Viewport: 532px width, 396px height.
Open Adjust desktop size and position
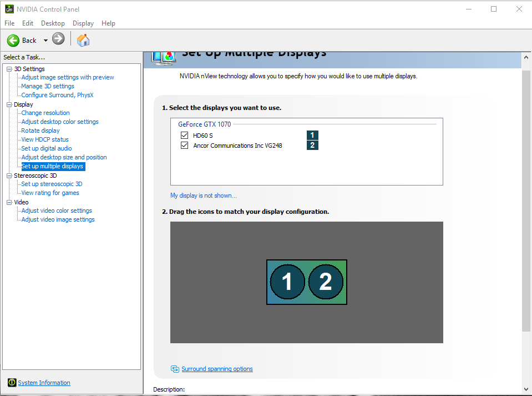point(64,157)
